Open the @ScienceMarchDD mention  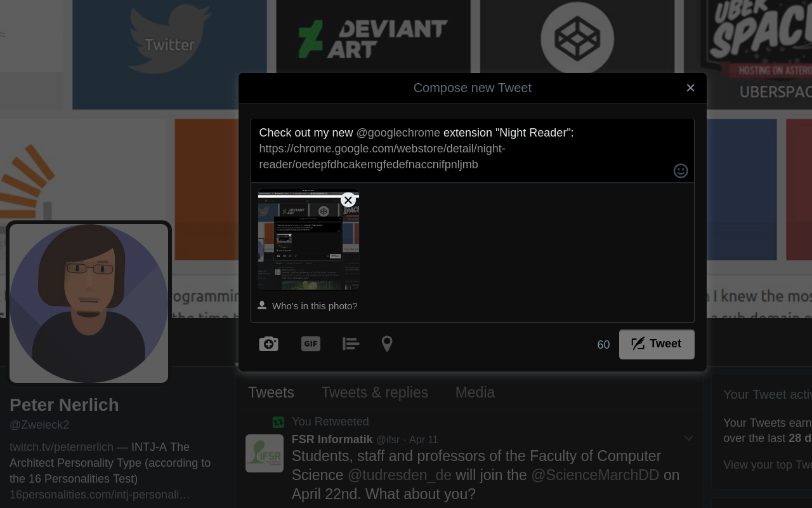coord(595,475)
